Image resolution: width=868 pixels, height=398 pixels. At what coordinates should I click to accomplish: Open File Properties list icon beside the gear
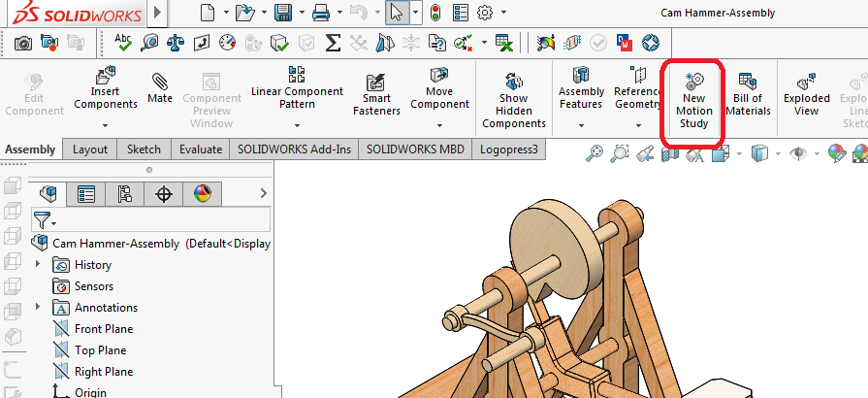tap(460, 13)
